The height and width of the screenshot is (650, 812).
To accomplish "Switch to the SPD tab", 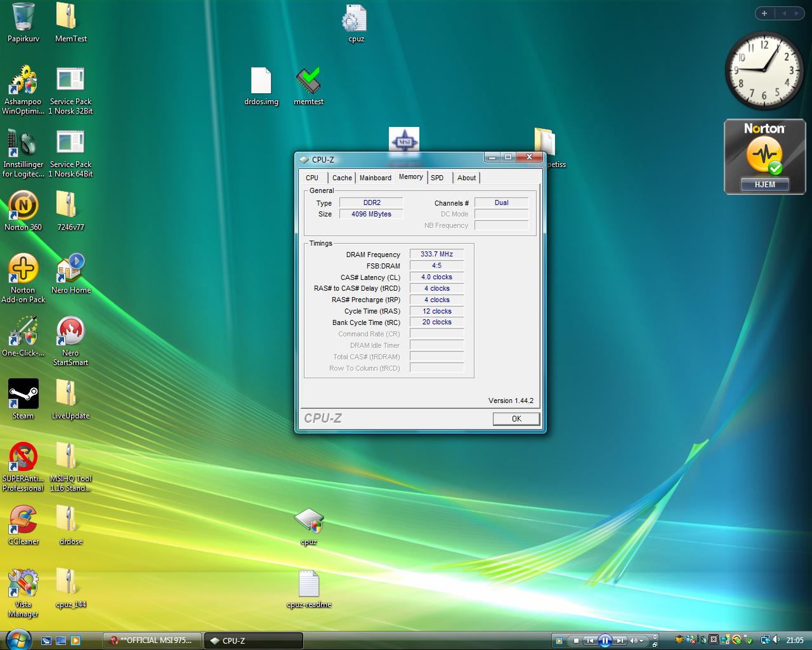I will [x=437, y=178].
